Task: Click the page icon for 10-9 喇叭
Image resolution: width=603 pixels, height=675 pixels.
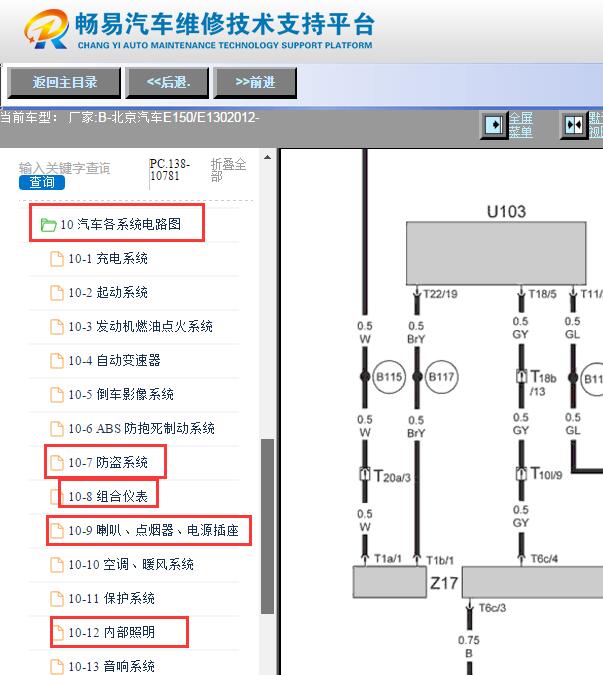Action: pyautogui.click(x=57, y=530)
